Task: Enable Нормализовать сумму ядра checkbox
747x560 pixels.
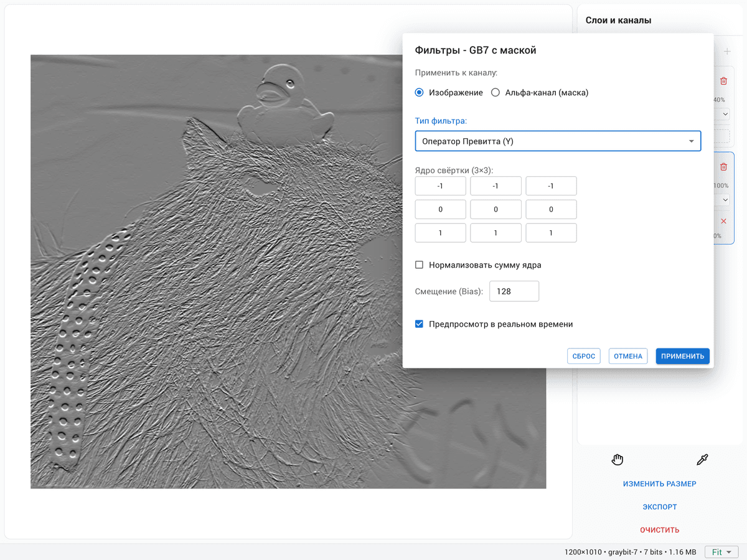Action: pos(420,265)
